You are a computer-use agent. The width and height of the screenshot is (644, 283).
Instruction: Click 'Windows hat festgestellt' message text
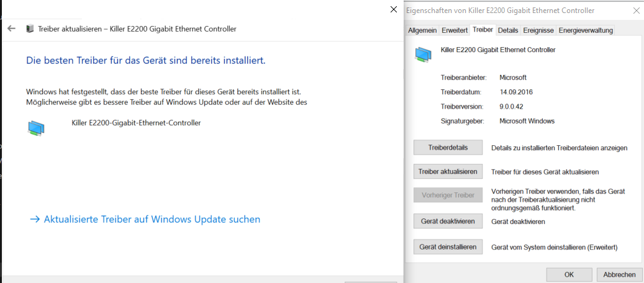166,97
